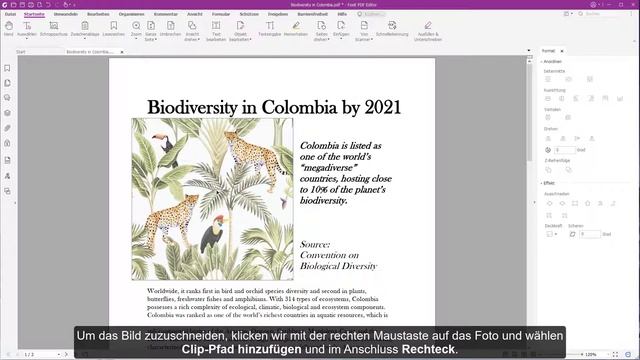The height and width of the screenshot is (360, 640).
Task: Select the Texteingabe typewriter tool
Action: 270,29
